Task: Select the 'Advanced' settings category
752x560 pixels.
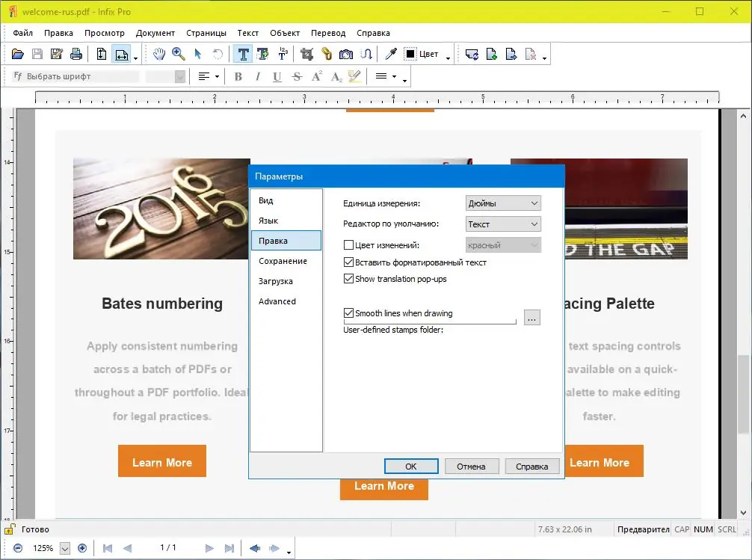Action: 286,301
